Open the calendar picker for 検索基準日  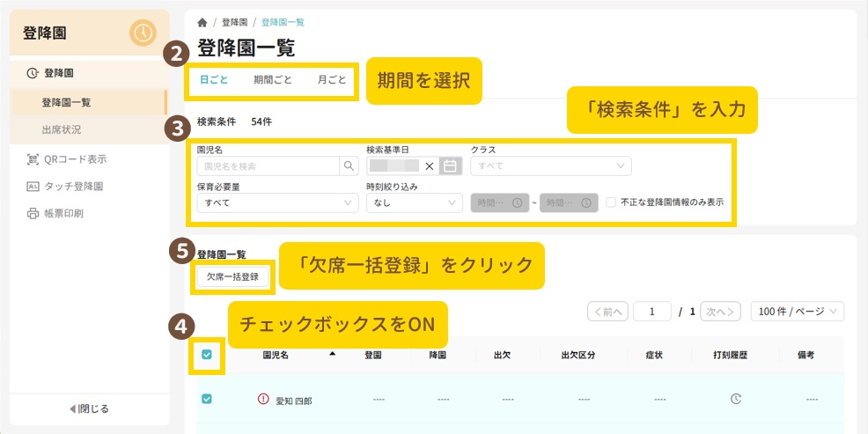click(x=450, y=166)
